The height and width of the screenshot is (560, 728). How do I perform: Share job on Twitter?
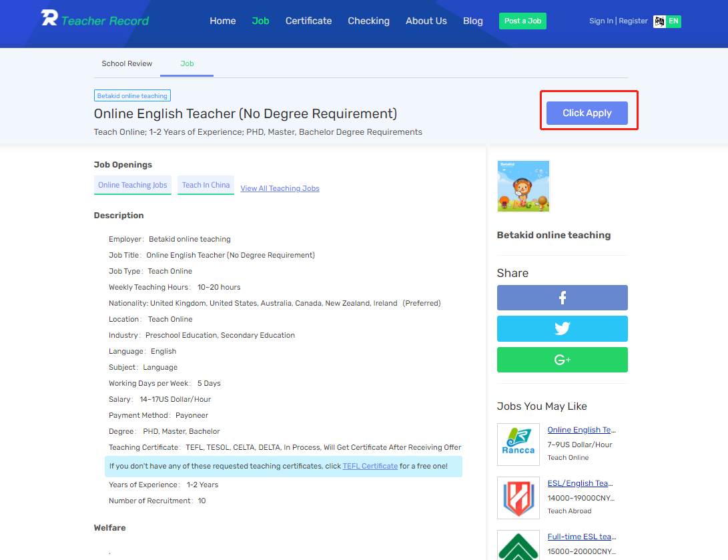click(562, 329)
